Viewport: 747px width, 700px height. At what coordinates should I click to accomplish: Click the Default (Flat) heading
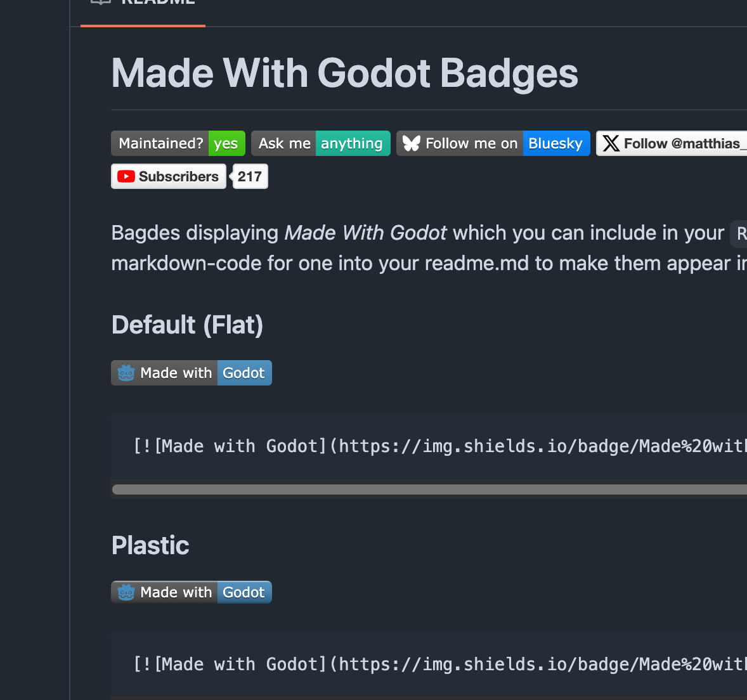(x=187, y=325)
